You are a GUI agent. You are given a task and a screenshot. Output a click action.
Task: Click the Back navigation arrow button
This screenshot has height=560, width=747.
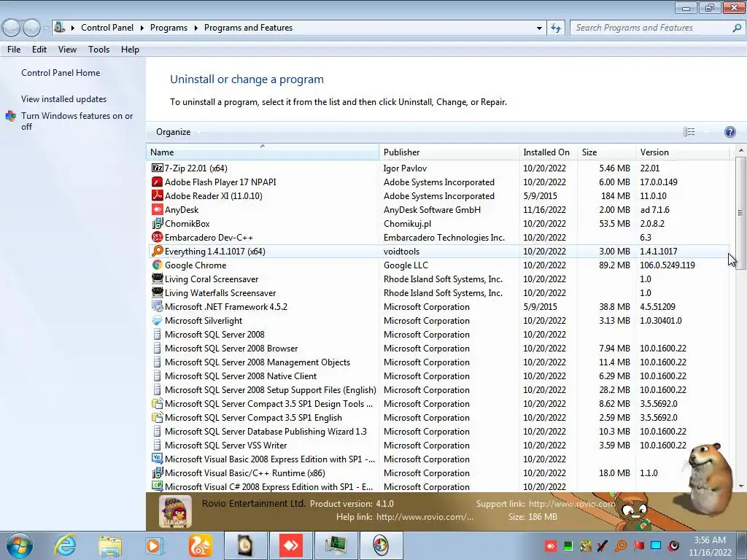(x=11, y=28)
